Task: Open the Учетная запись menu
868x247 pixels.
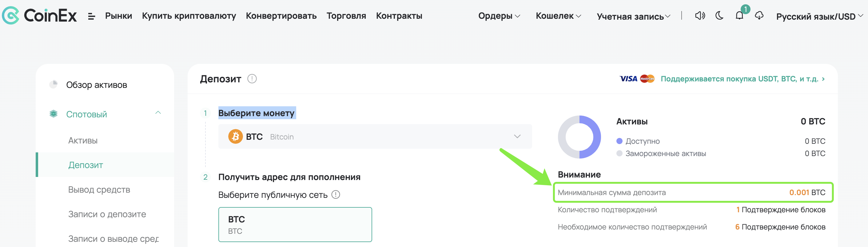Action: [634, 17]
